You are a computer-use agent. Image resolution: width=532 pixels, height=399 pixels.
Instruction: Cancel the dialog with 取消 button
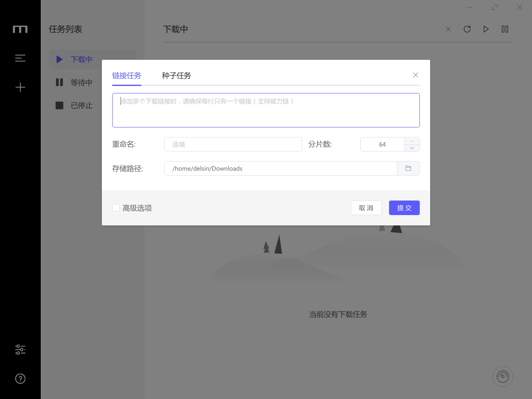(x=366, y=208)
